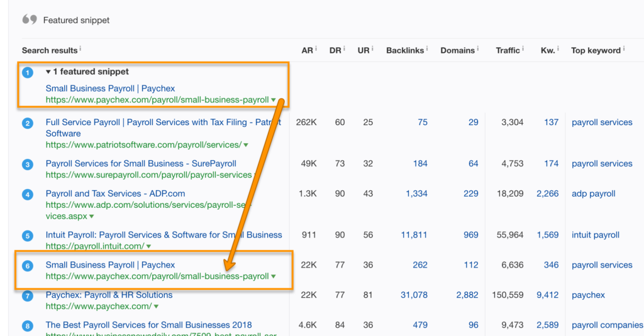Click position badge number 6
This screenshot has height=336, width=644.
pos(28,266)
